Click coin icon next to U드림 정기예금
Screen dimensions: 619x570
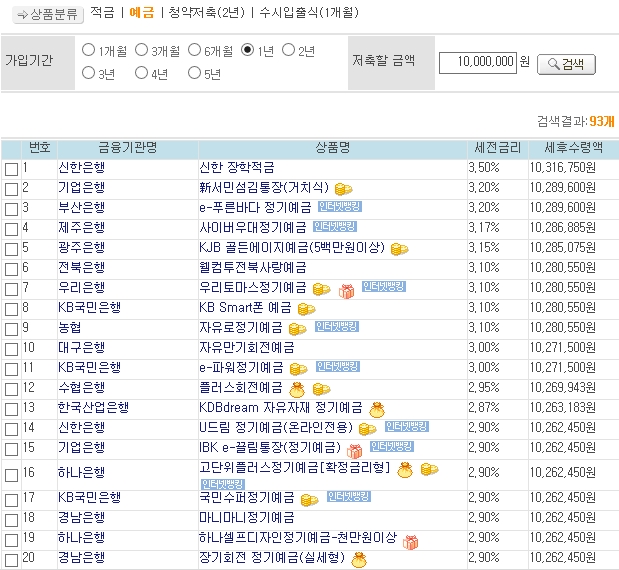367,429
